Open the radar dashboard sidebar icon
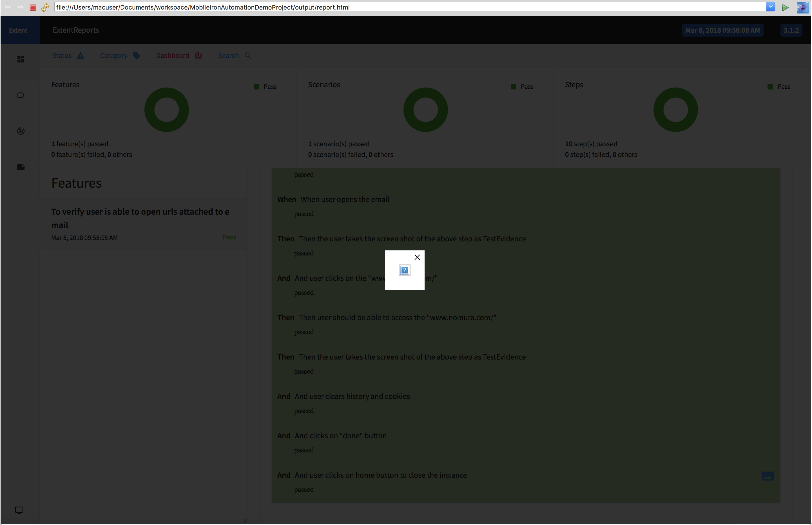Image resolution: width=812 pixels, height=525 pixels. pyautogui.click(x=21, y=131)
